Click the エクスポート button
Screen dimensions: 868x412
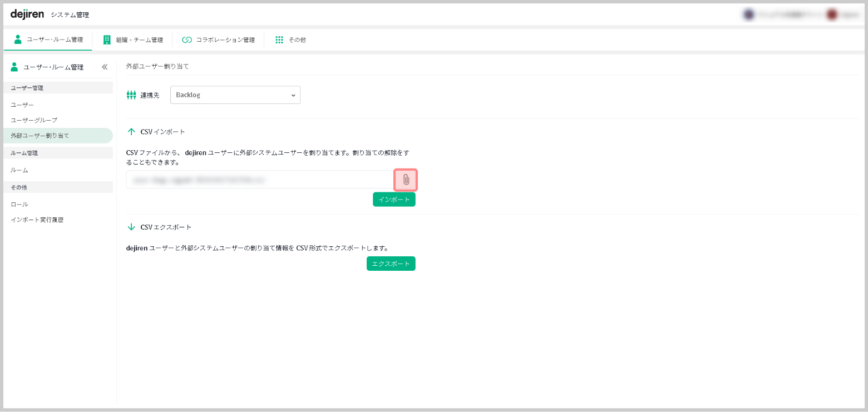(391, 264)
